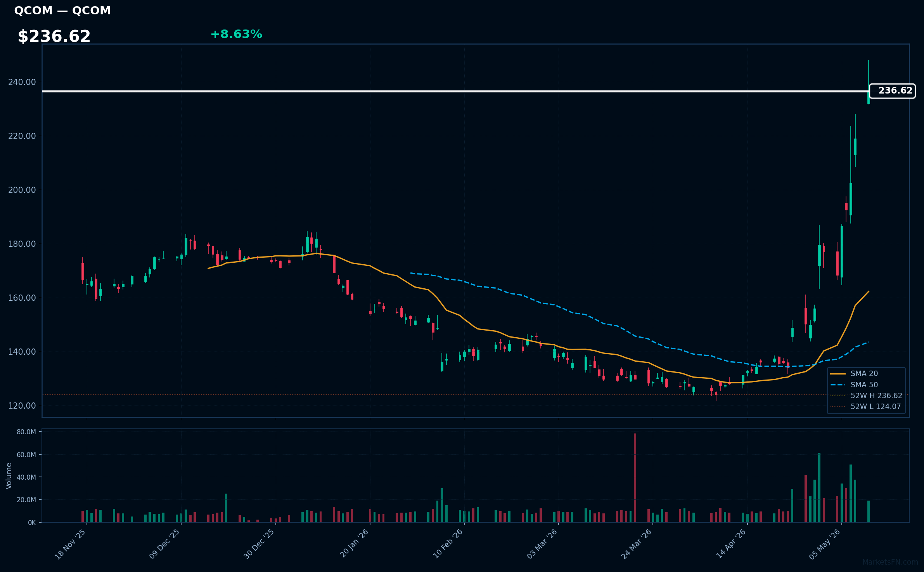Click the tallest red volume bar near 24 Mar
The height and width of the screenshot is (572, 924).
click(x=635, y=478)
